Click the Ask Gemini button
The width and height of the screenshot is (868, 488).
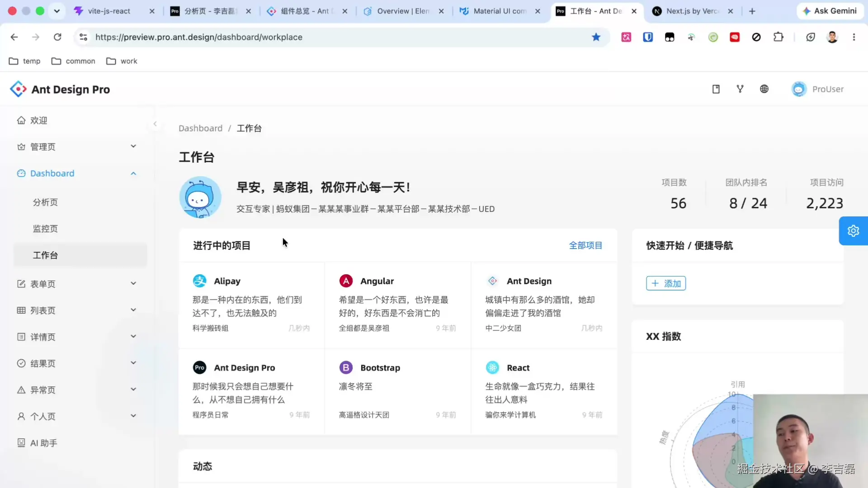[830, 11]
